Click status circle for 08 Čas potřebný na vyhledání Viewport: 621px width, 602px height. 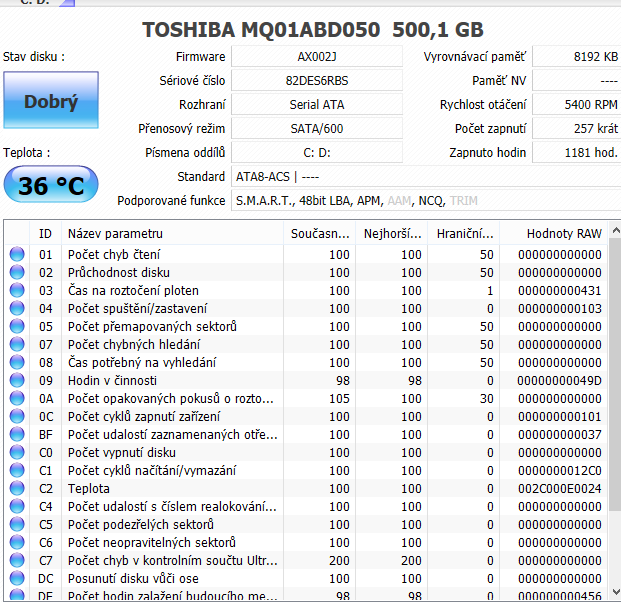point(17,362)
